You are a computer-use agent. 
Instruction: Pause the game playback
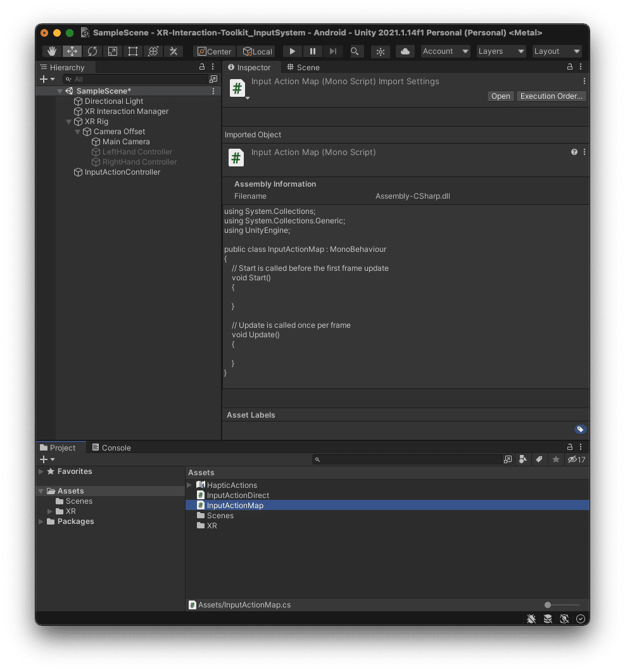[313, 51]
